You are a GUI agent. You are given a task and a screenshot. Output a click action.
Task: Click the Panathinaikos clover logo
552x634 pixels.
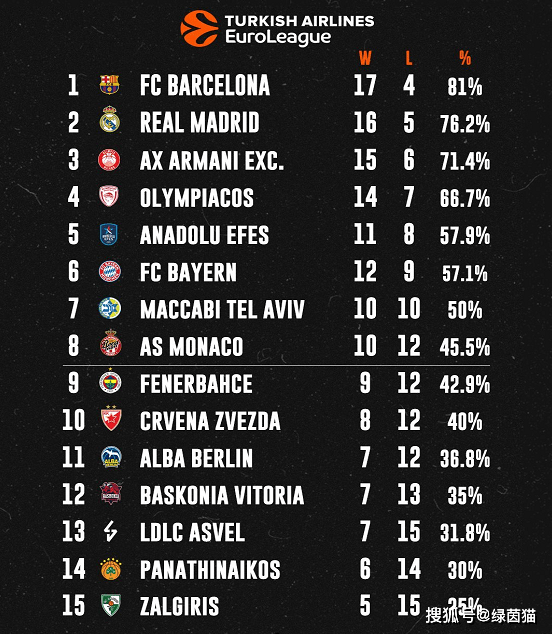click(x=111, y=569)
